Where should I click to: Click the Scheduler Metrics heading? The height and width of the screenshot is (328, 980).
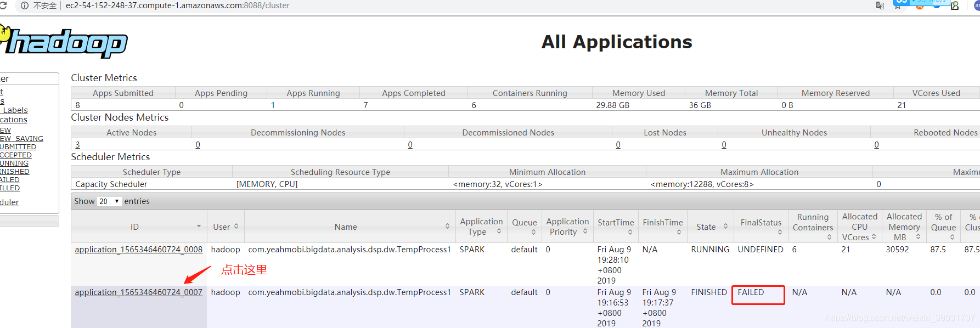(110, 157)
